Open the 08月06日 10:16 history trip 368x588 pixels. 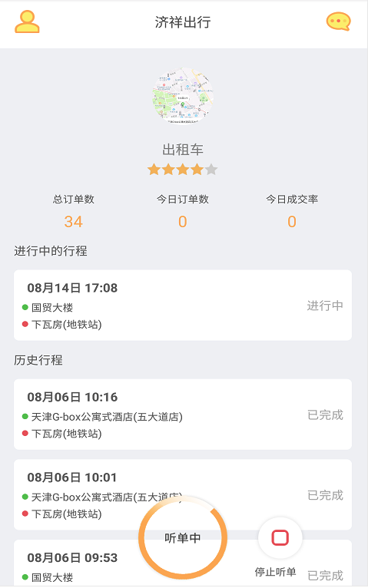tap(183, 415)
